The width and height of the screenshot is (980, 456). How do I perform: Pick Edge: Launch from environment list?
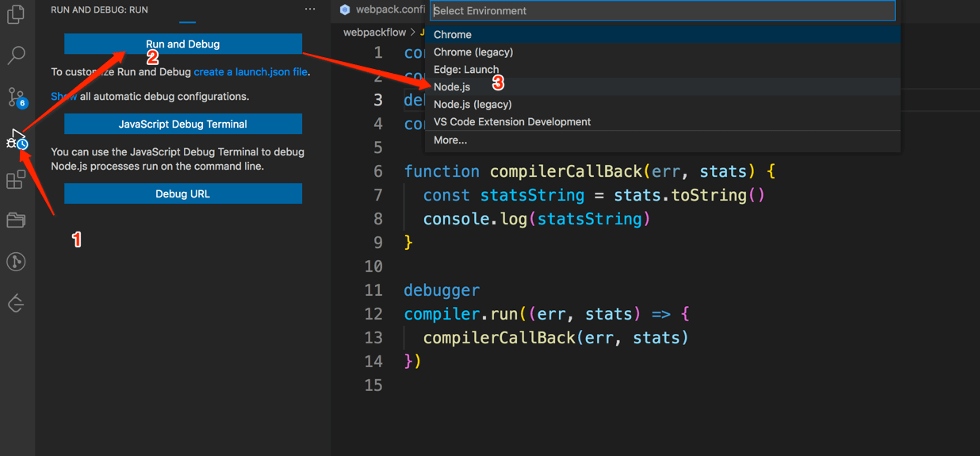click(x=466, y=70)
